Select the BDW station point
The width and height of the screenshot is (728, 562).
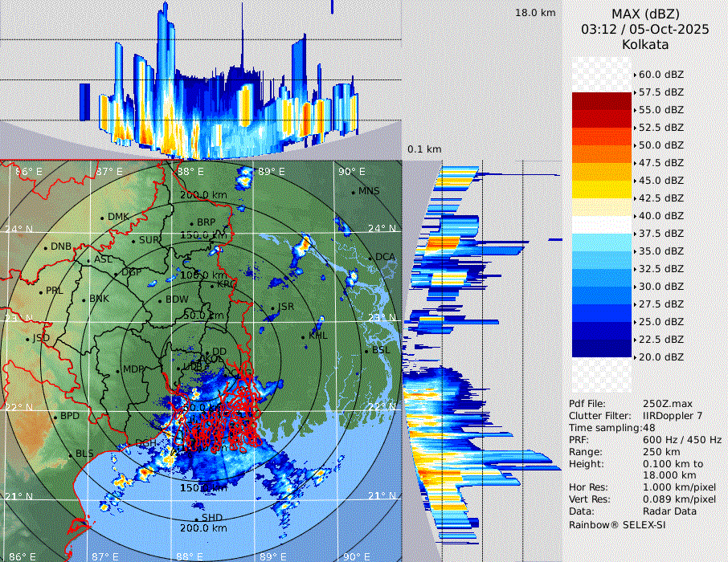161,300
